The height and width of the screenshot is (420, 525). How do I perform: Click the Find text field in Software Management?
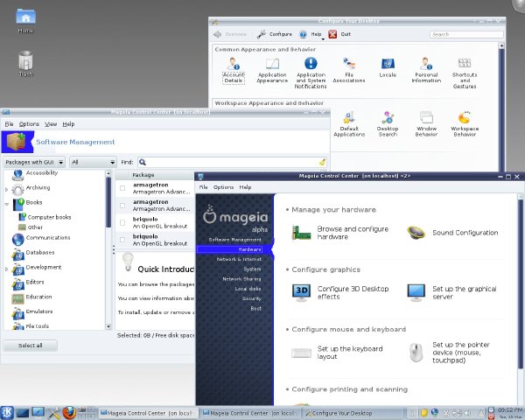(232, 162)
